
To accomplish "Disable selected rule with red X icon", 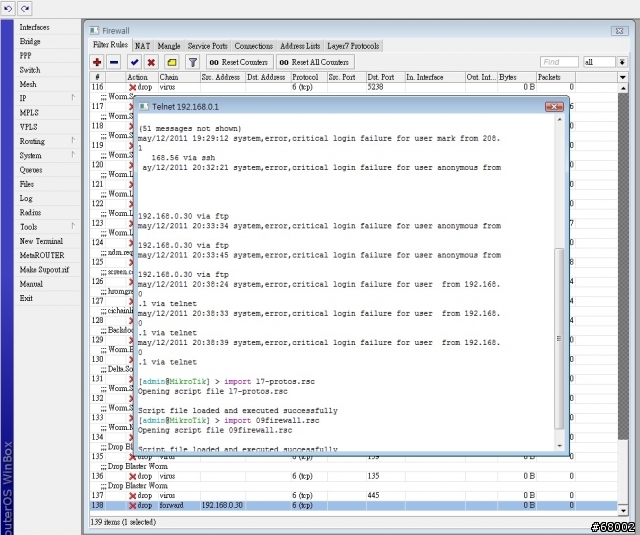I will point(151,62).
